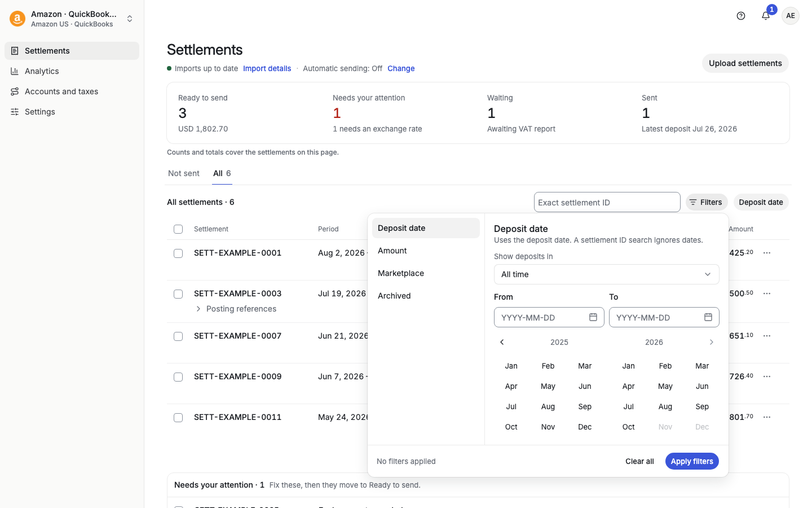Open Analytics in the sidebar
Image resolution: width=812 pixels, height=508 pixels.
point(72,71)
